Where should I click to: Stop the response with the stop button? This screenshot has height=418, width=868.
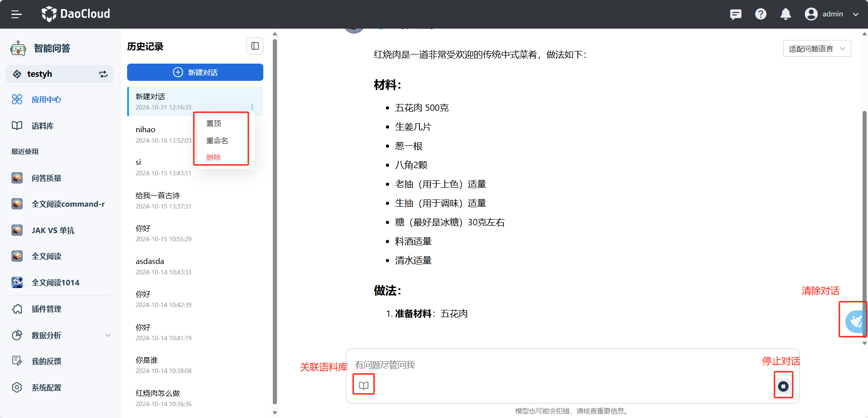pyautogui.click(x=783, y=386)
